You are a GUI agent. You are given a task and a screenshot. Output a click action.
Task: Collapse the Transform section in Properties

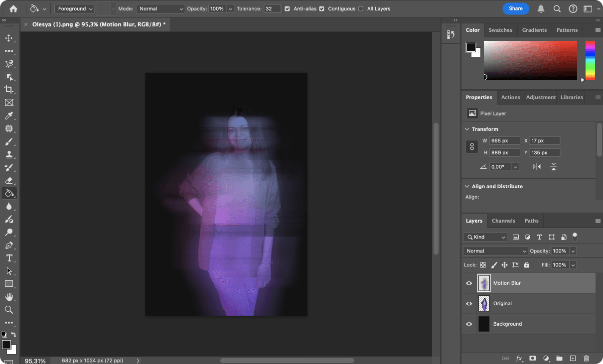(467, 128)
